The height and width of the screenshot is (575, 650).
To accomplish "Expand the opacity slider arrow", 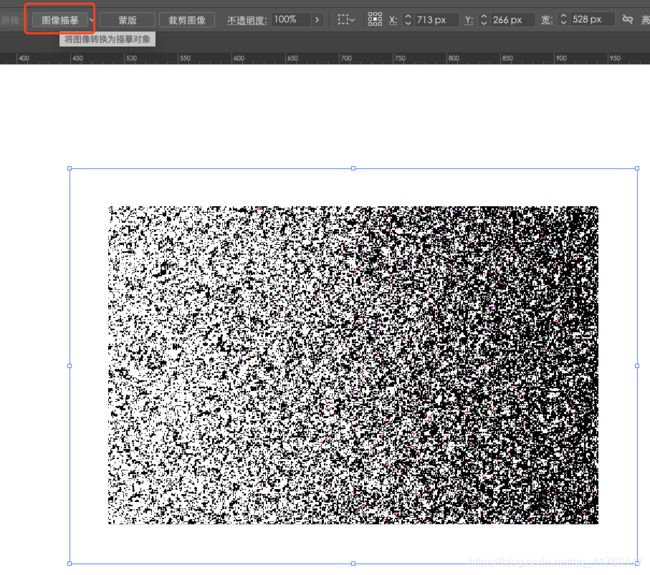I will pos(317,19).
